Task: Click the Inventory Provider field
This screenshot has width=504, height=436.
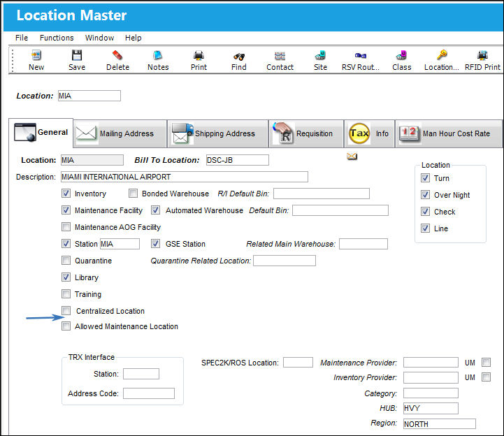Action: tap(431, 377)
